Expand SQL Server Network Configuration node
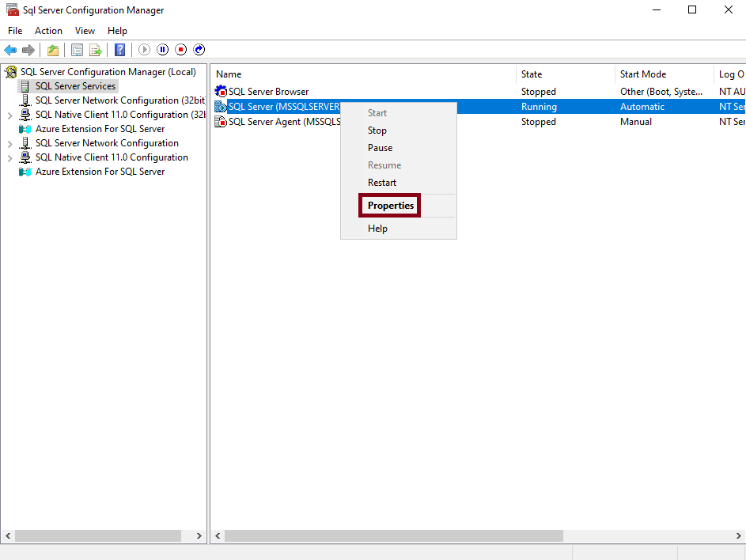The image size is (746, 560). point(10,144)
